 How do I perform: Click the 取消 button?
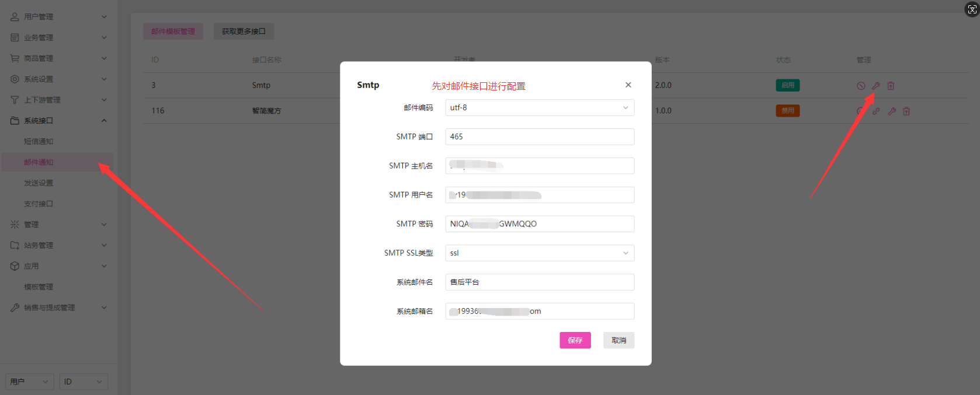[619, 340]
